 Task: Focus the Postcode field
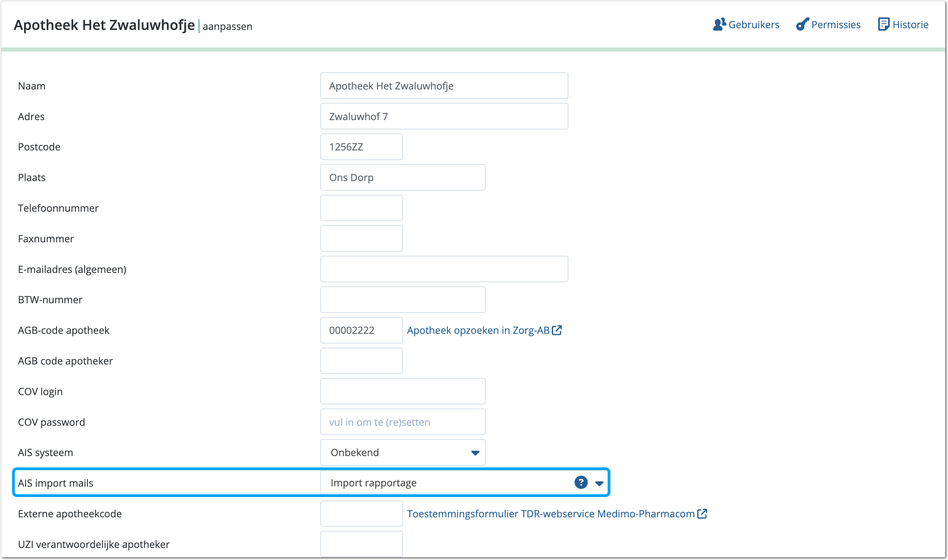click(361, 147)
